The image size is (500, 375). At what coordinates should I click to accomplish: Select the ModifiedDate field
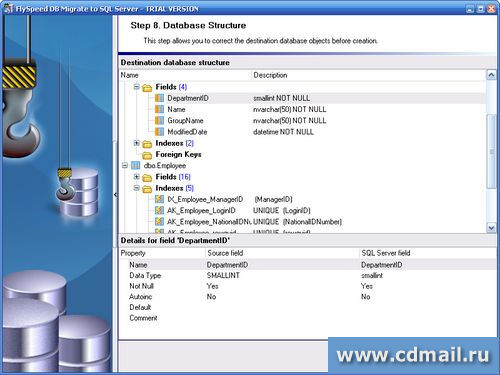[x=187, y=132]
